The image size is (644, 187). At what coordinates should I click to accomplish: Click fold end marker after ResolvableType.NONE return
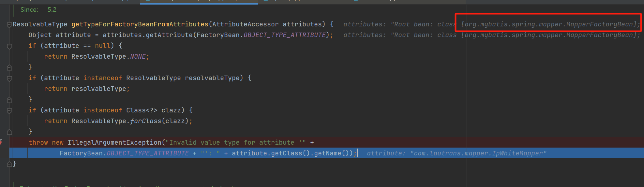[x=9, y=67]
